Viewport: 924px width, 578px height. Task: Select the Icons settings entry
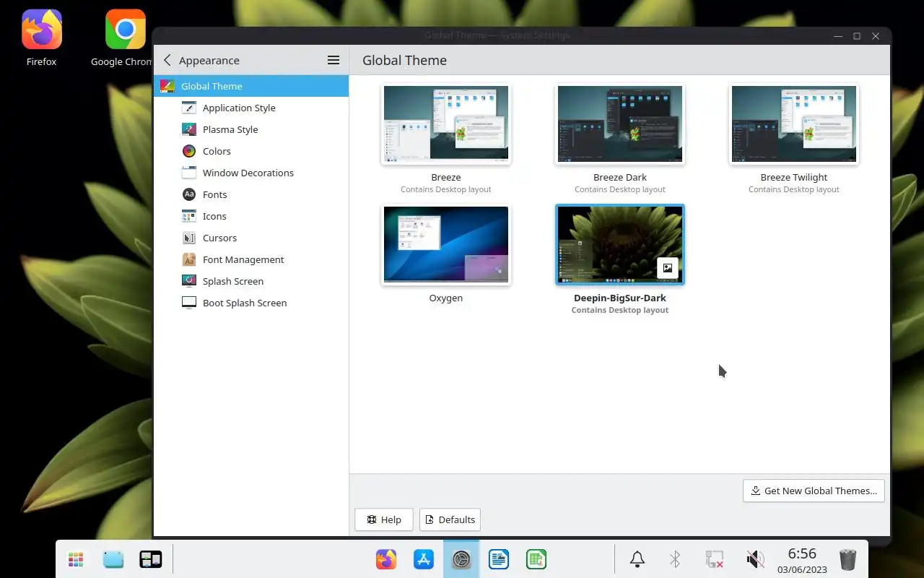[251, 216]
